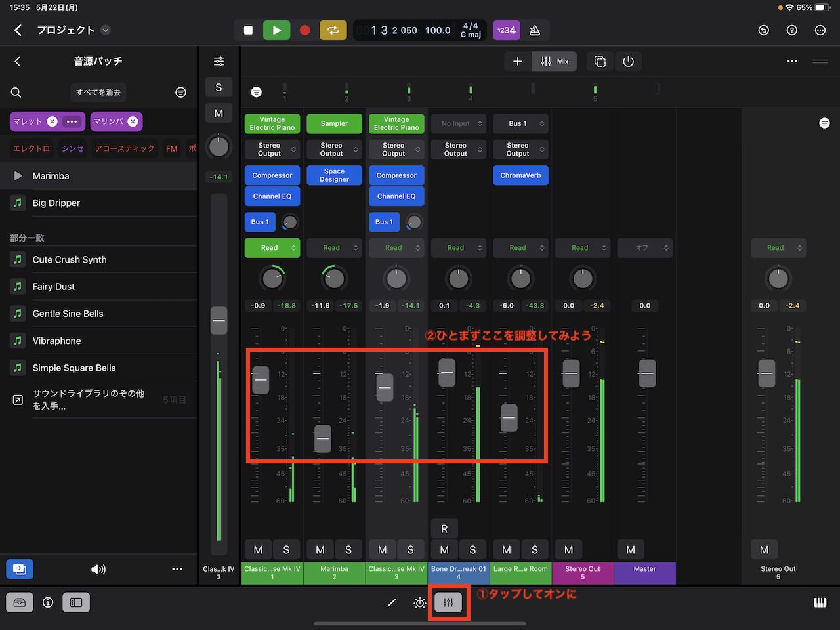
Task: Open right Stereo Out Read automation dropdown
Action: point(778,248)
